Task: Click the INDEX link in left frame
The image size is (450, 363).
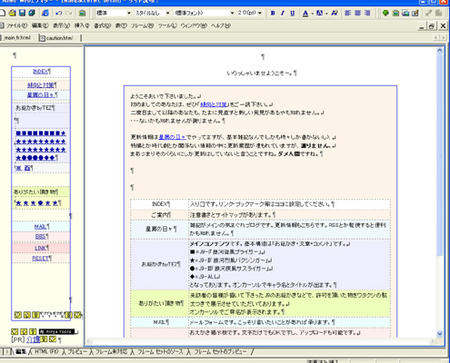Action: pos(41,71)
